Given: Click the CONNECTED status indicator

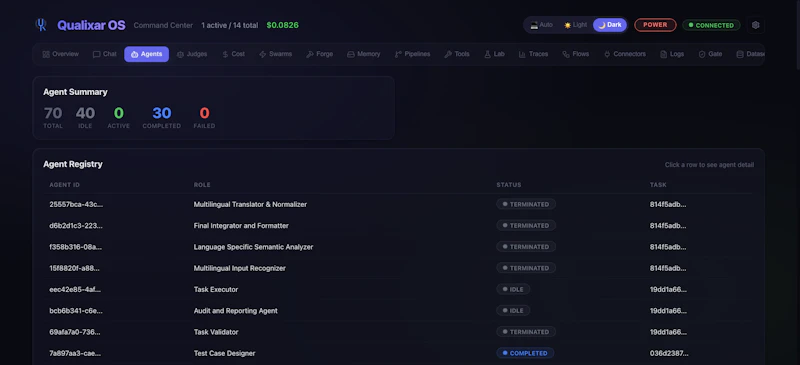Looking at the screenshot, I should click(711, 25).
